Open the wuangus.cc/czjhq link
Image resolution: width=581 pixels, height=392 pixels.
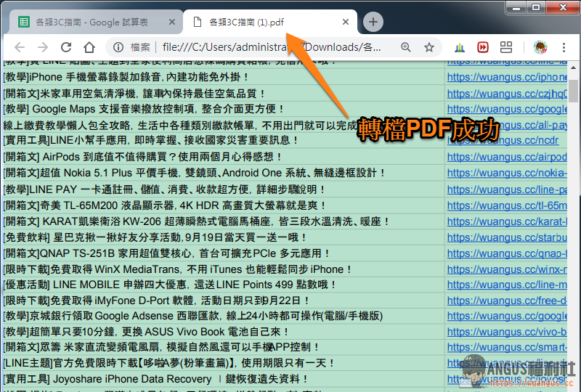[506, 94]
